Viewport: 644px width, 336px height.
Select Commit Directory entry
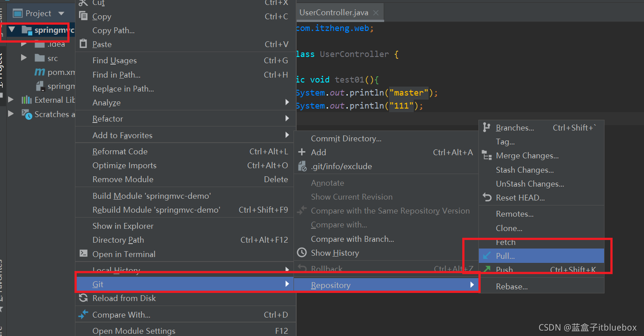point(386,139)
